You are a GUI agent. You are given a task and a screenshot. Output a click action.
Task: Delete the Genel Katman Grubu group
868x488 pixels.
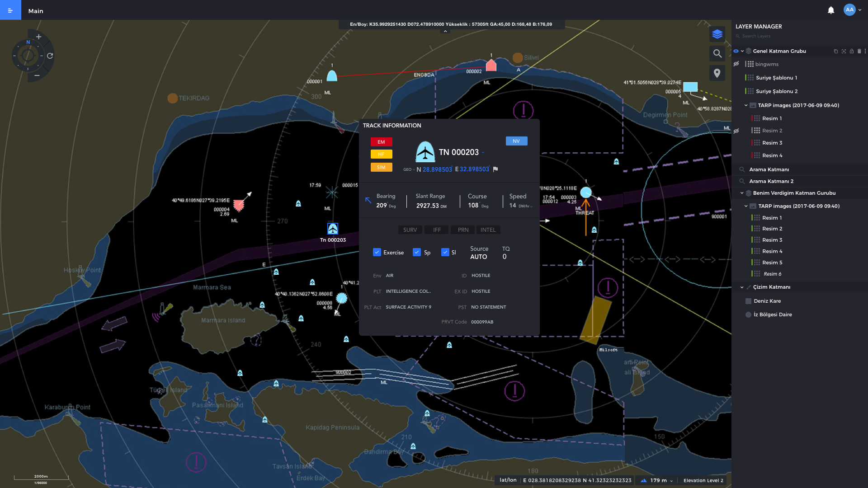point(859,52)
